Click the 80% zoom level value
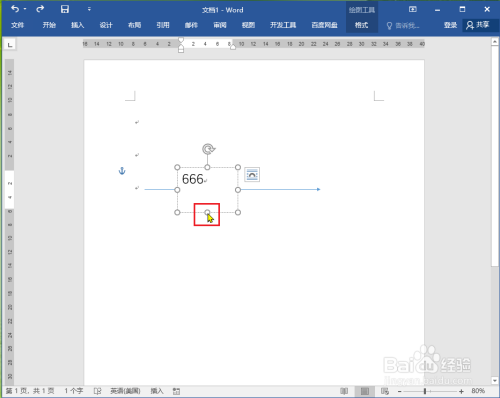This screenshot has width=500, height=398. point(478,391)
